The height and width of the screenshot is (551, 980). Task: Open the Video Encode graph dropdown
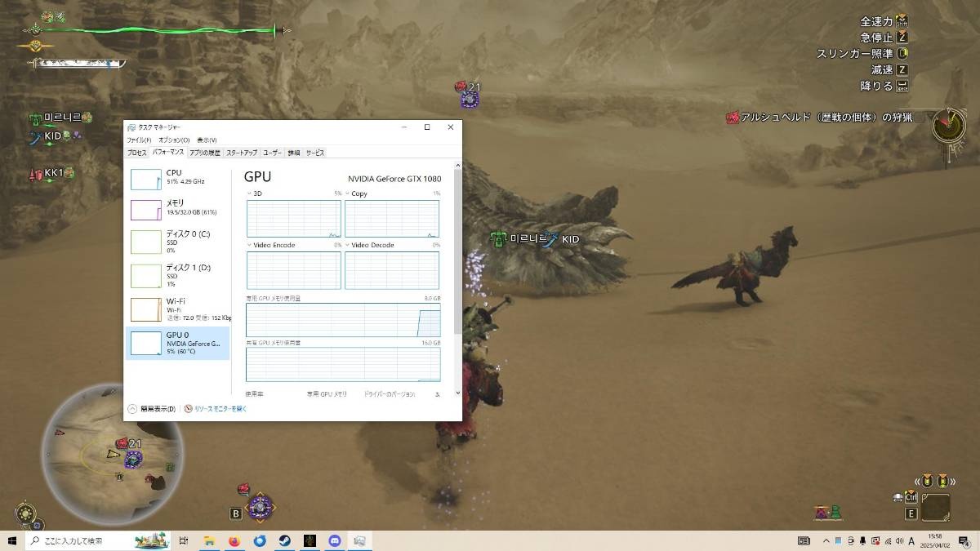point(250,245)
